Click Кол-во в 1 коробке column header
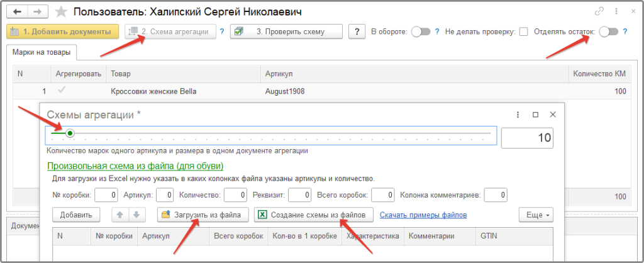 [305, 237]
